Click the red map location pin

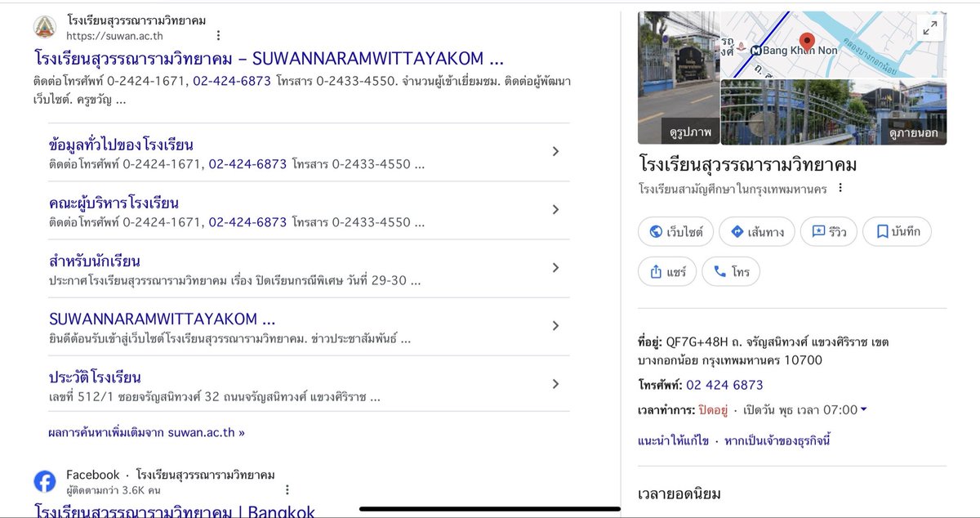[x=808, y=42]
